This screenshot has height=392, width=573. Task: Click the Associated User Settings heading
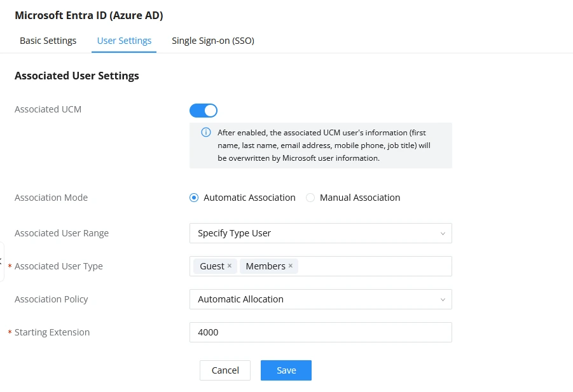77,76
